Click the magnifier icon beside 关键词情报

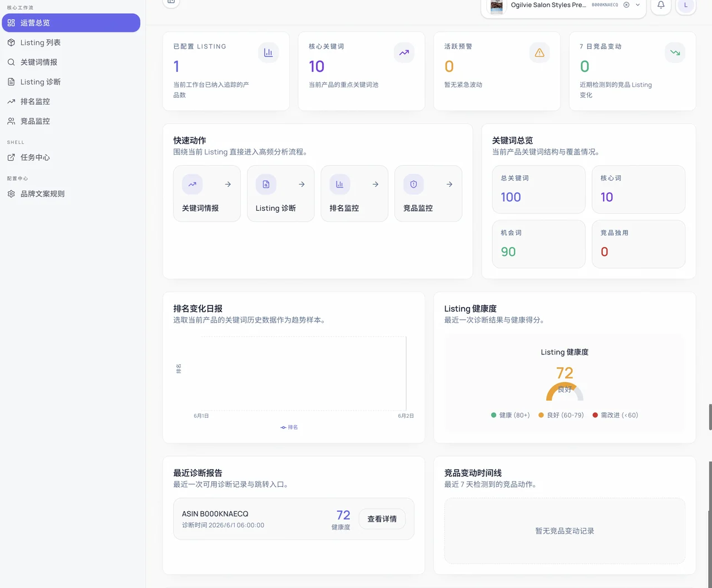pos(11,62)
